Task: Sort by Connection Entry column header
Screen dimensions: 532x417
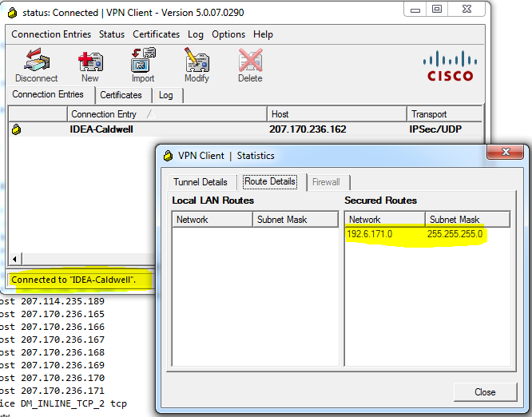Action: coord(167,114)
